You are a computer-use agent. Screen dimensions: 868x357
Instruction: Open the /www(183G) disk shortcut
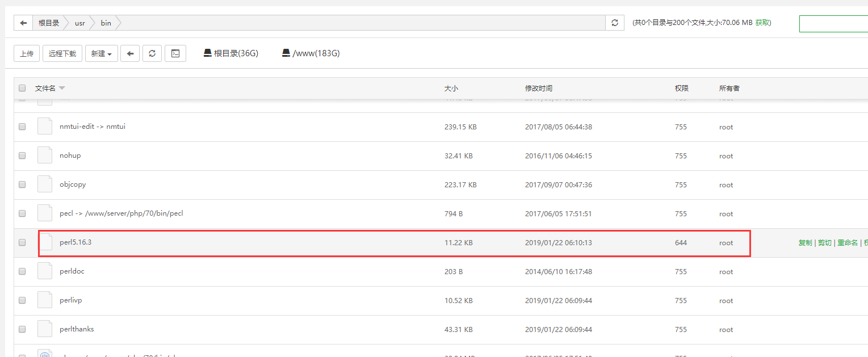click(310, 53)
